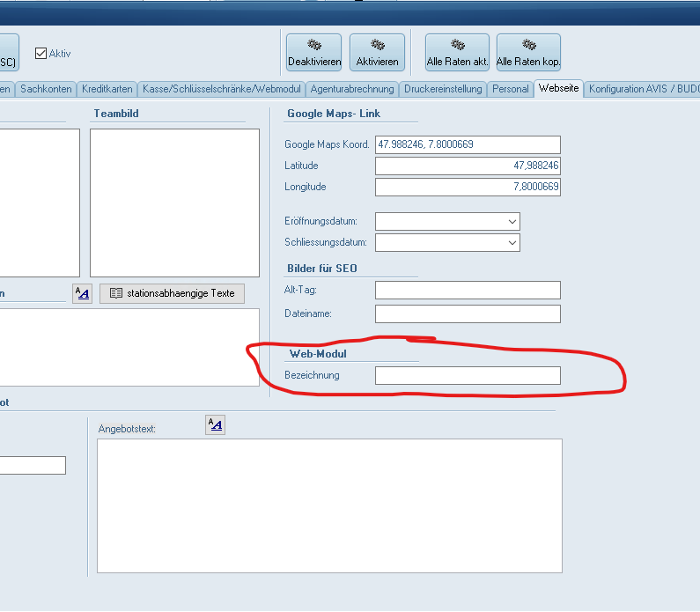Go to the Agenturabrechnung tab
The height and width of the screenshot is (612, 700).
(x=352, y=89)
